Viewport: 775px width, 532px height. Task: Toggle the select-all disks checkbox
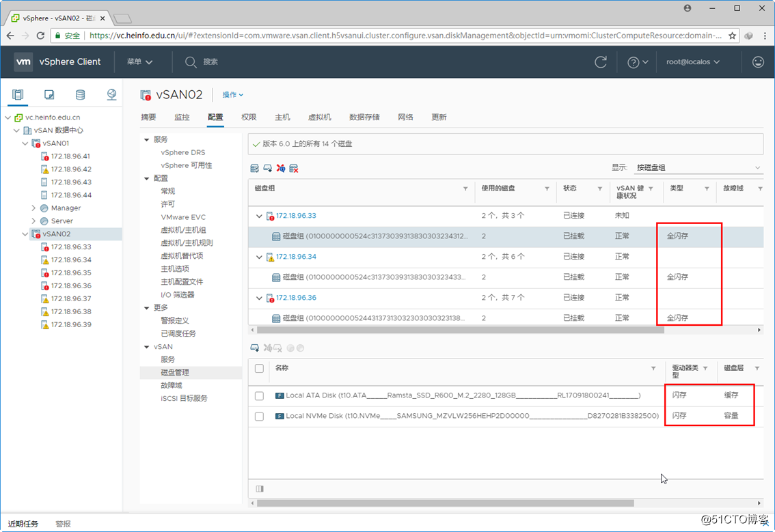(x=259, y=369)
